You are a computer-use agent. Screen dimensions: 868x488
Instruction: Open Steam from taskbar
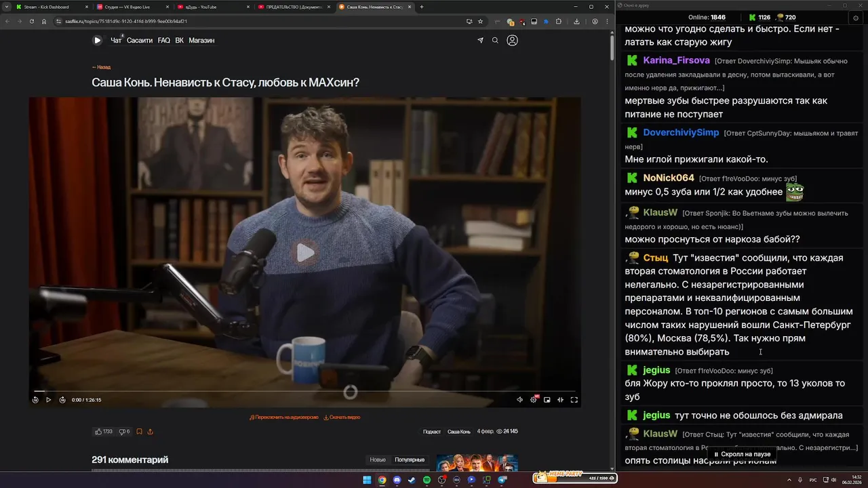point(412,480)
